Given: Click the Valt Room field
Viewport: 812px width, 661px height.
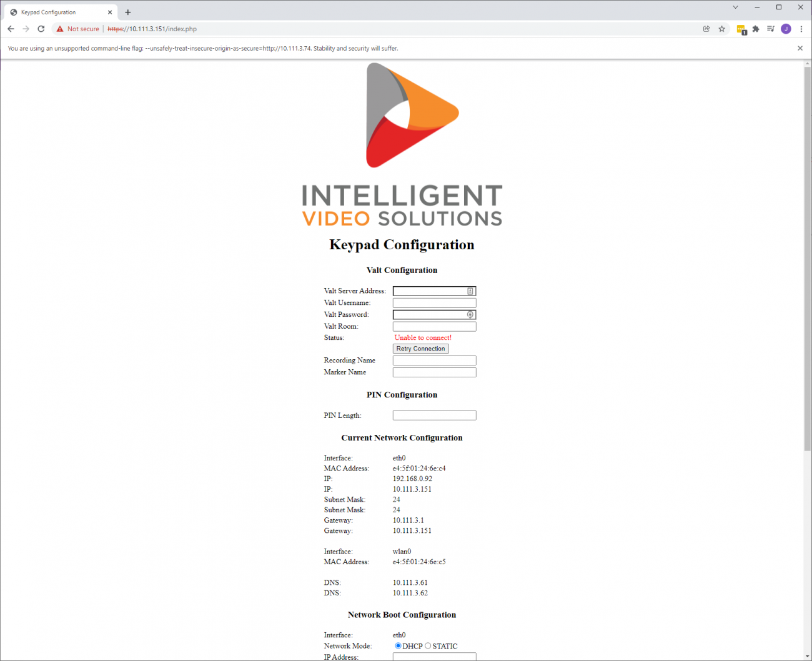Looking at the screenshot, I should pos(434,327).
